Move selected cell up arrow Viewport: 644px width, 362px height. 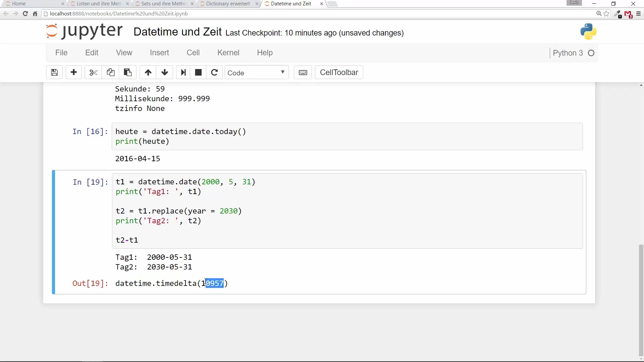(148, 72)
